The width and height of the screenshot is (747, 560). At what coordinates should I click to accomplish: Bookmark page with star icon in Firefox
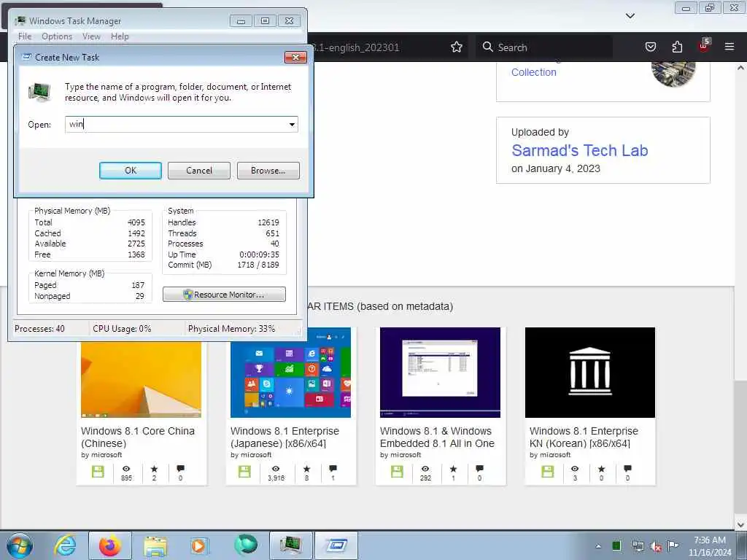coord(457,47)
